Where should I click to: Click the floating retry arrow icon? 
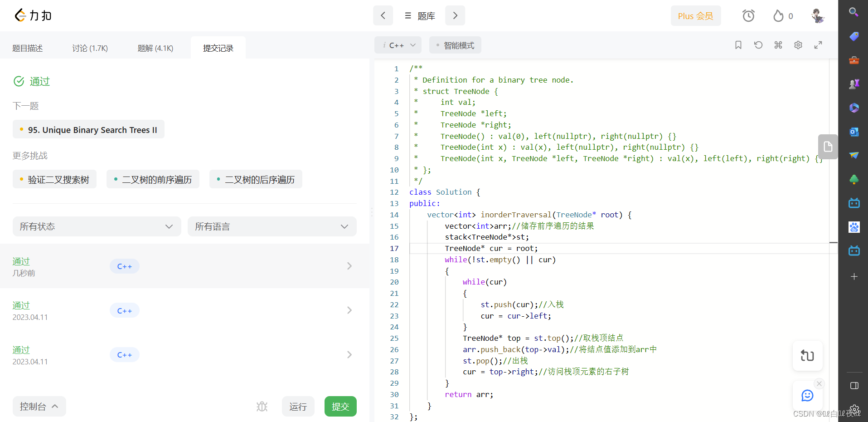click(807, 356)
